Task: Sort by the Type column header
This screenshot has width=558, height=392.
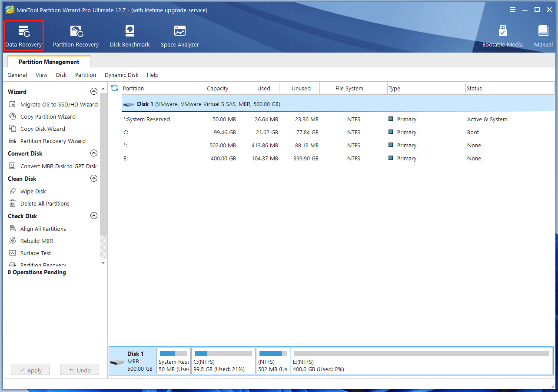Action: point(426,88)
